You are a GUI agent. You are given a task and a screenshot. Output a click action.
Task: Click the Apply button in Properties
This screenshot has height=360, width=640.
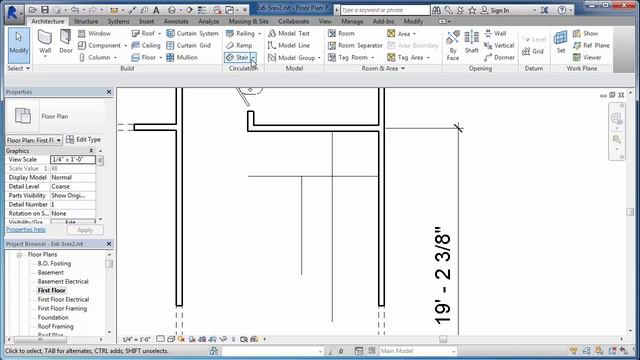pyautogui.click(x=85, y=230)
